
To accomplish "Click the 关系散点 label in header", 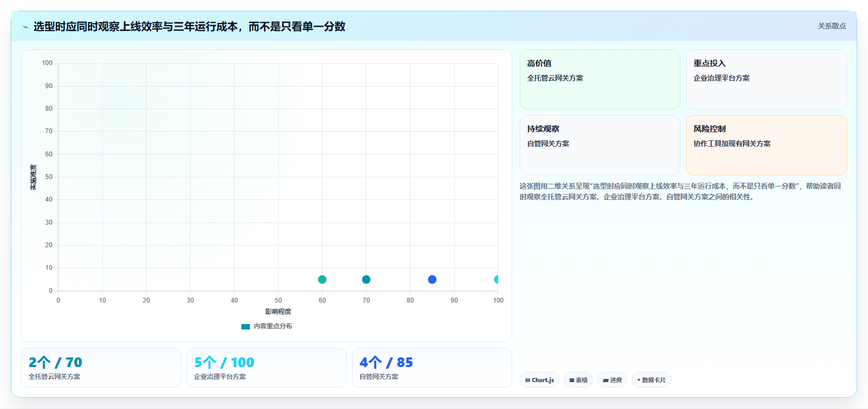I will coord(831,26).
